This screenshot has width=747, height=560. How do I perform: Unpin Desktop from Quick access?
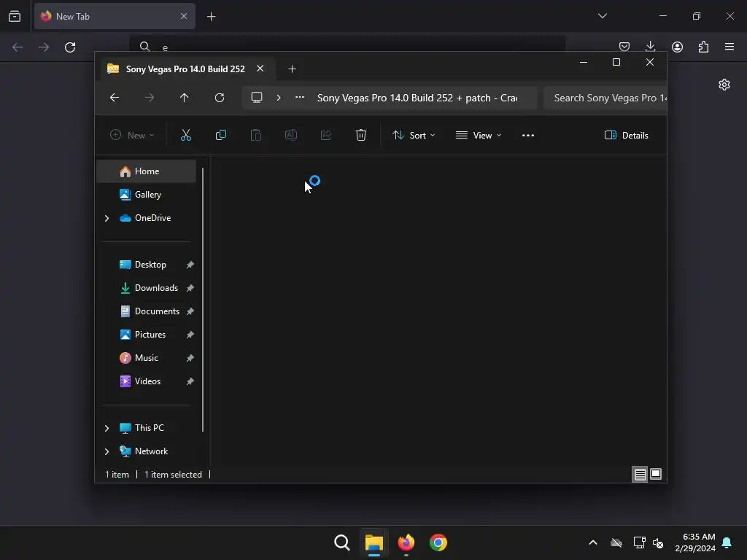coord(190,265)
